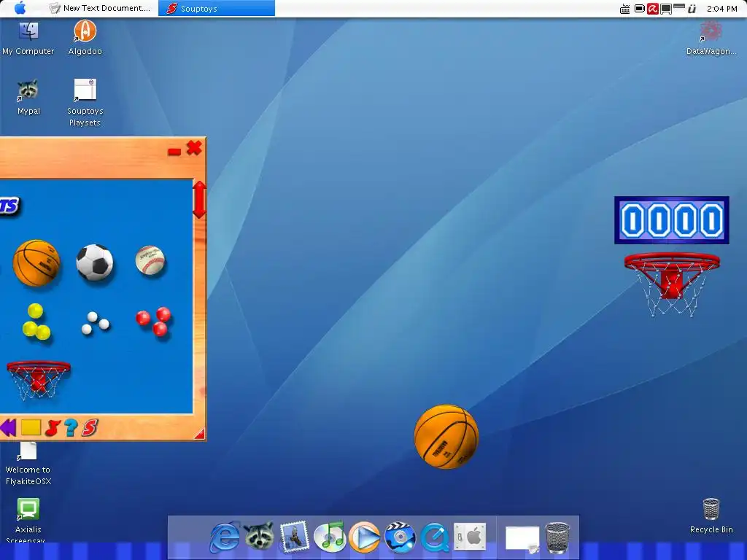
Task: Open help with blue question mark
Action: coord(71,427)
